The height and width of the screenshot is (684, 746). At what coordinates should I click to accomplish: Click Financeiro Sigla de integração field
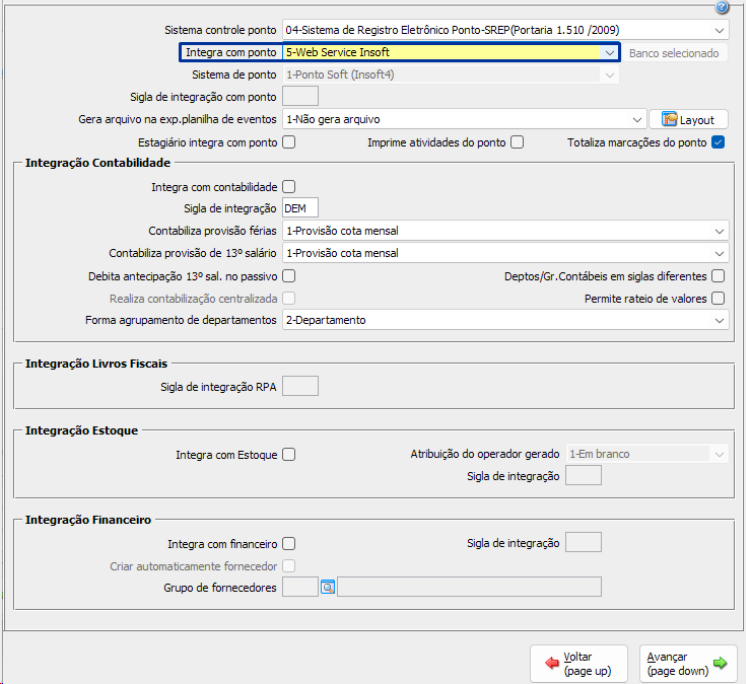(583, 543)
